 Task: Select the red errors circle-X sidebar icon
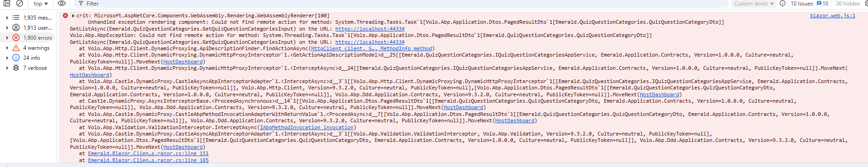tap(16, 38)
